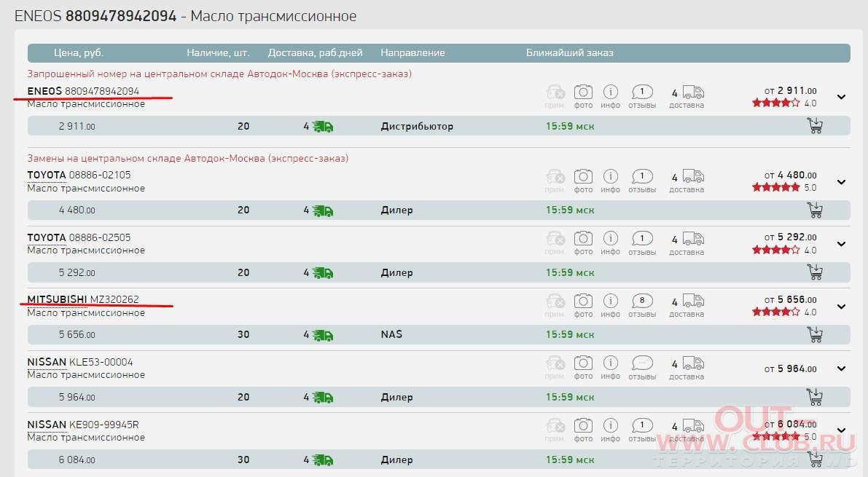Open TOYOTA 08886-02505 product link
The height and width of the screenshot is (477, 868).
[79, 237]
